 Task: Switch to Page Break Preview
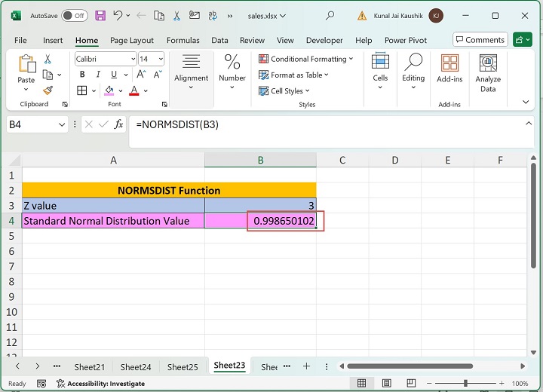pos(411,383)
